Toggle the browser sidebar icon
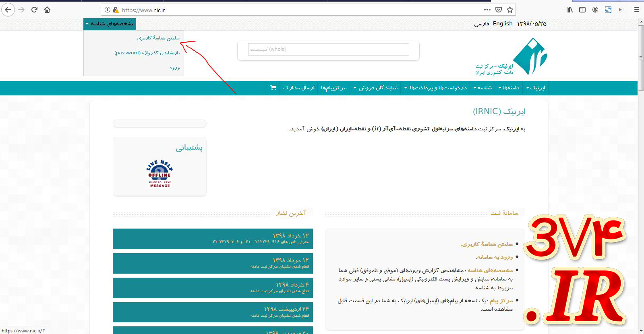This screenshot has height=334, width=644. [582, 10]
